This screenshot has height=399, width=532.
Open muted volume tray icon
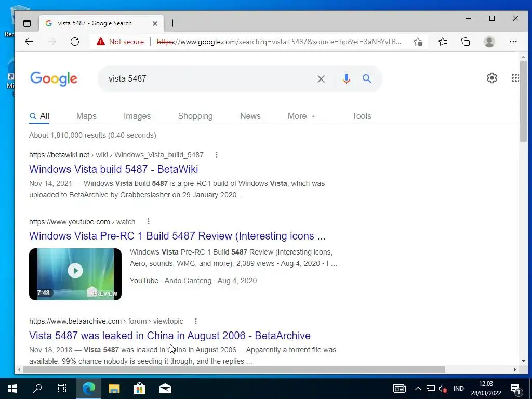coord(443,389)
